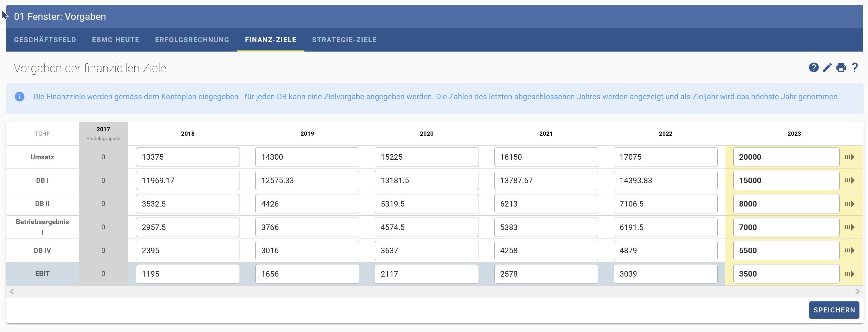The width and height of the screenshot is (868, 332).
Task: Click the Umsatz 2023 target field 20000
Action: pyautogui.click(x=786, y=157)
